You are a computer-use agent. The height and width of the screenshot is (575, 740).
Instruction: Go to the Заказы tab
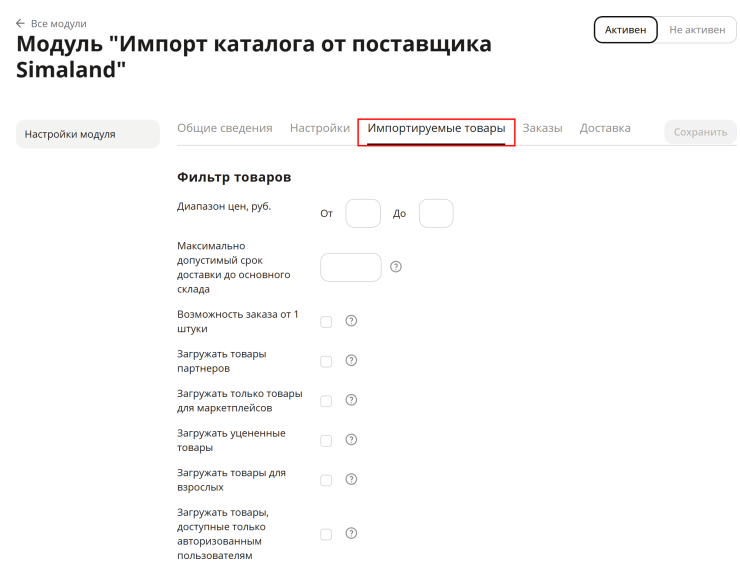coord(542,128)
